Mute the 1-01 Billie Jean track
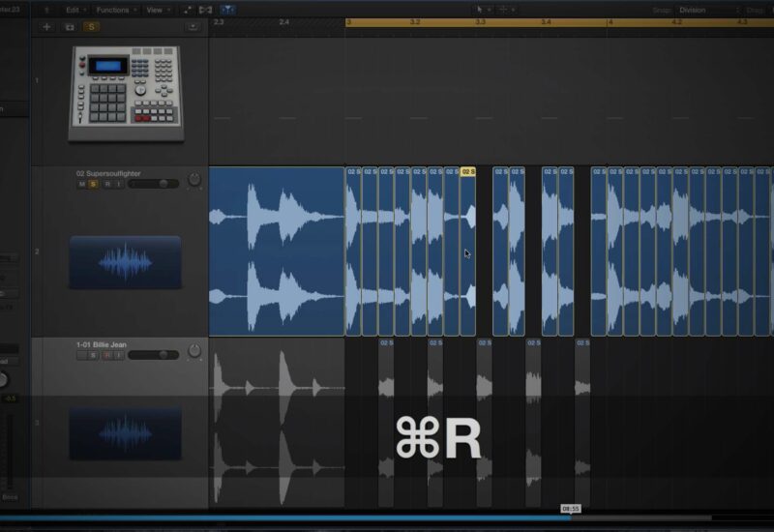Image resolution: width=774 pixels, height=532 pixels. pos(82,355)
